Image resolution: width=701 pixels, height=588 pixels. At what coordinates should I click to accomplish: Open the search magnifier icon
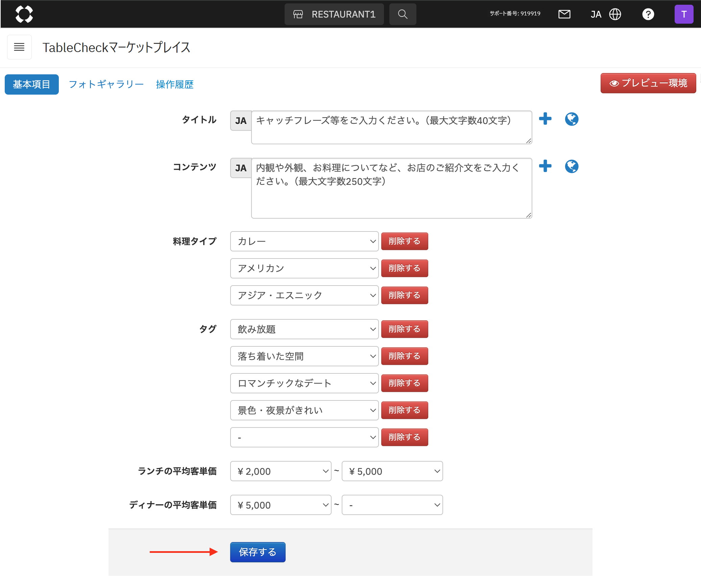[x=403, y=14]
